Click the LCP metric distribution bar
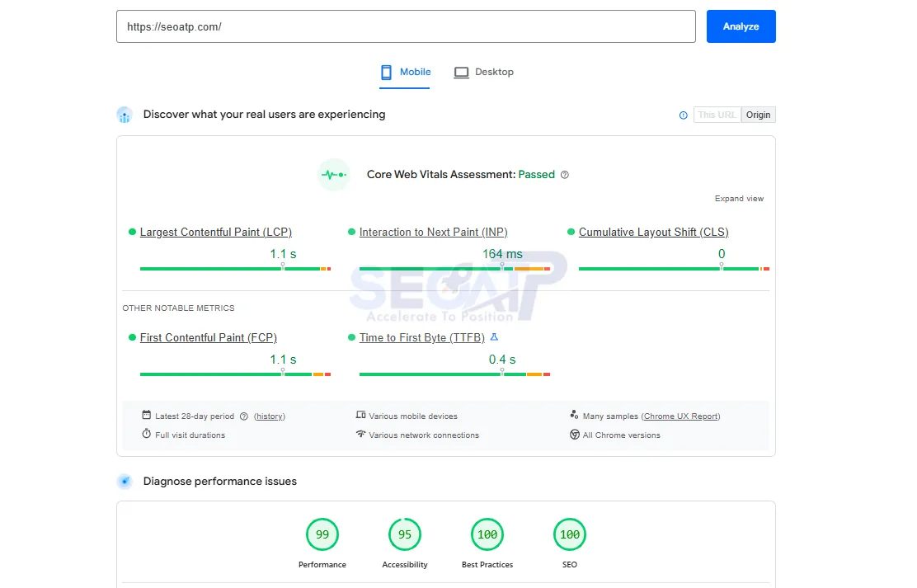The height and width of the screenshot is (588, 917). click(235, 267)
